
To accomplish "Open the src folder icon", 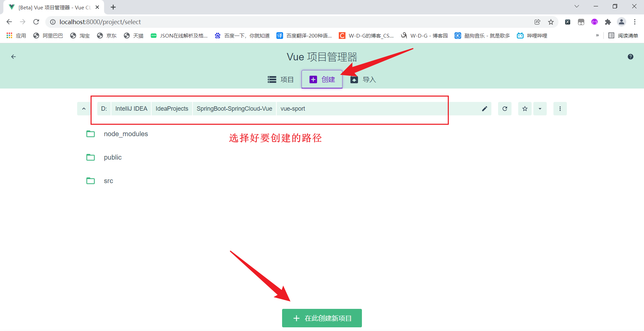I will [91, 180].
